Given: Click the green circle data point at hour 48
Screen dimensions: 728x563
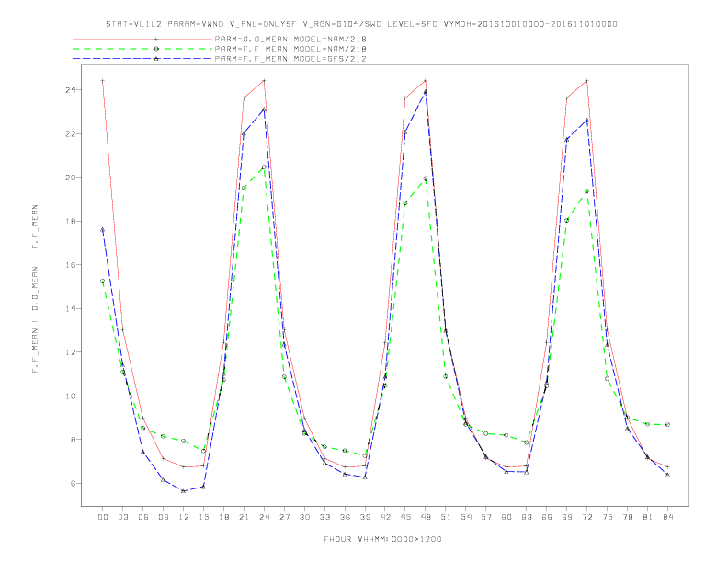Looking at the screenshot, I should [426, 178].
